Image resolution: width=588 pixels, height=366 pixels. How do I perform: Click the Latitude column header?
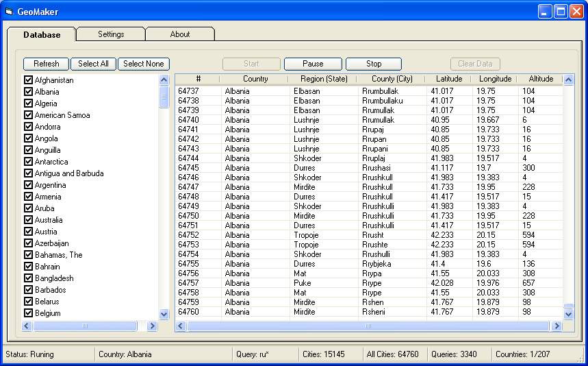click(x=449, y=79)
